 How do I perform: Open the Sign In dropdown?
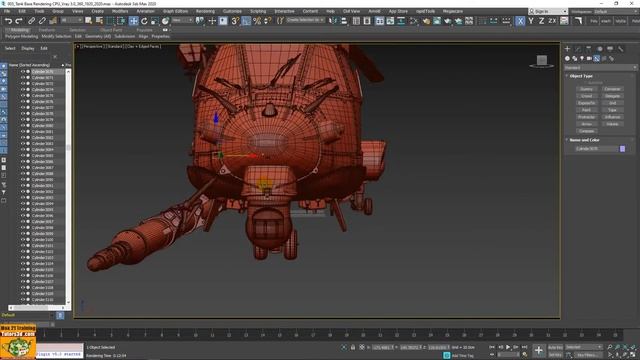[548, 11]
